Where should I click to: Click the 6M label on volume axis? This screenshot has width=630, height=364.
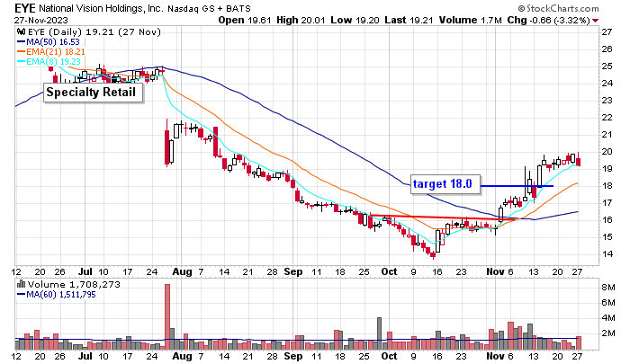[x=608, y=303]
